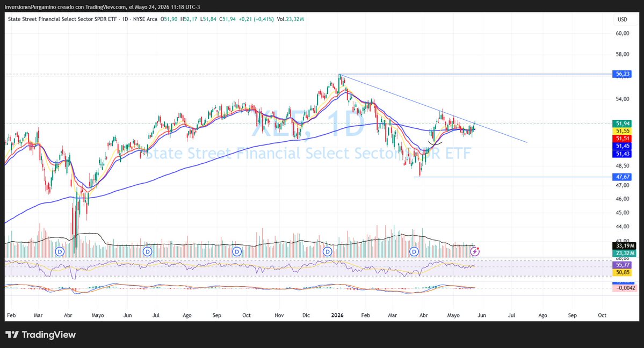644x348 pixels.
Task: Click the yellow 51,55 moving average label
Action: (x=622, y=131)
